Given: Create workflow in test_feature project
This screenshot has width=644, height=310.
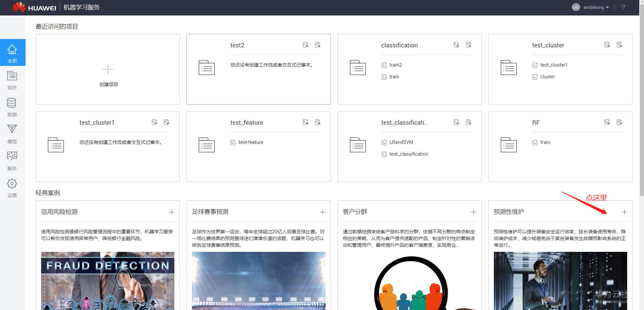Looking at the screenshot, I should (305, 122).
